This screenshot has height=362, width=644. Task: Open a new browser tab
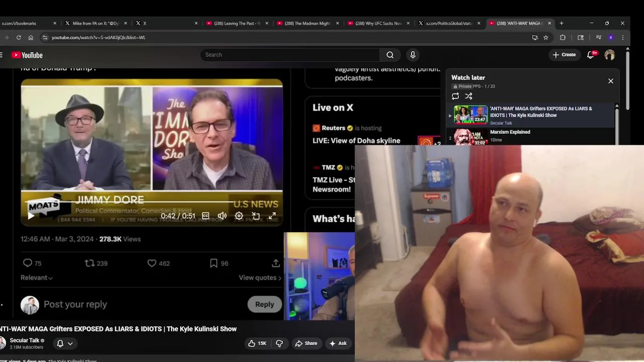(x=561, y=23)
